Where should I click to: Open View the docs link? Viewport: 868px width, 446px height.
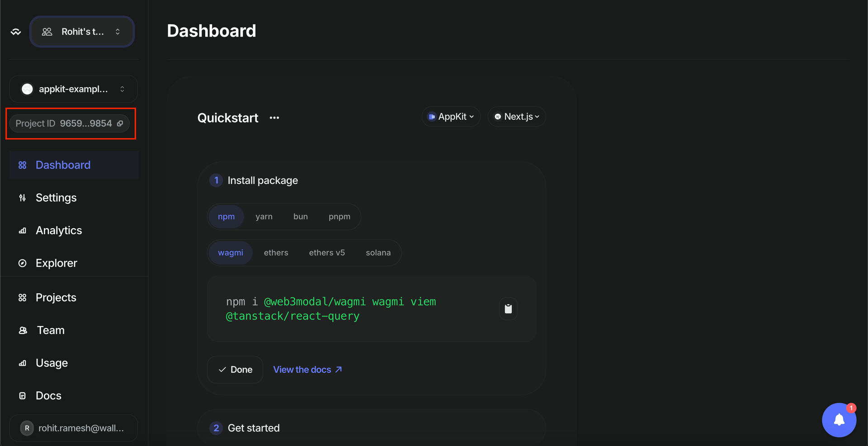[x=307, y=369]
